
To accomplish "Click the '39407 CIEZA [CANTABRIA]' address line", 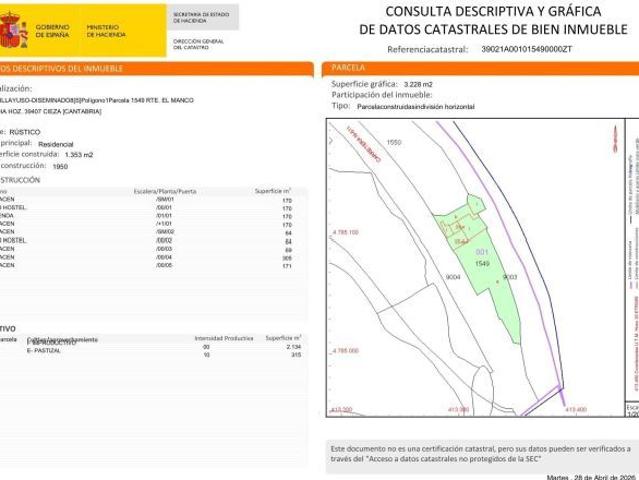I will coord(51,111).
